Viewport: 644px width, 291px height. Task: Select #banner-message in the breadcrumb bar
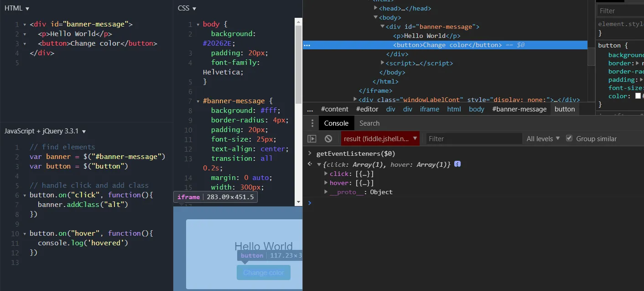point(519,109)
